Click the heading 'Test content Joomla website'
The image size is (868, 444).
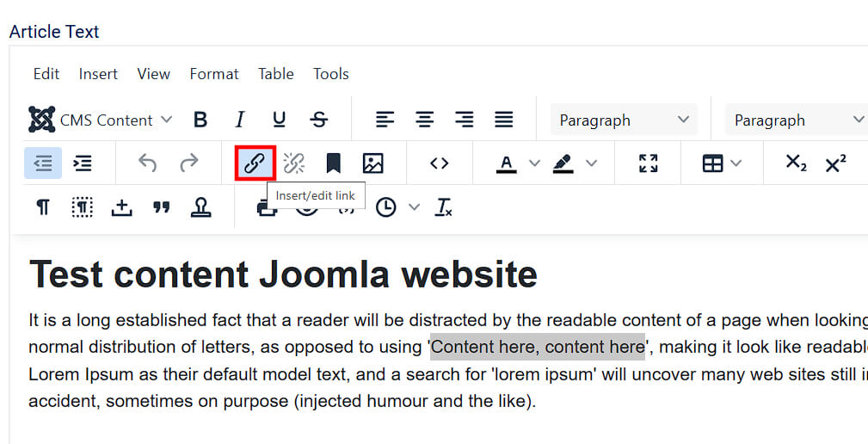[283, 274]
